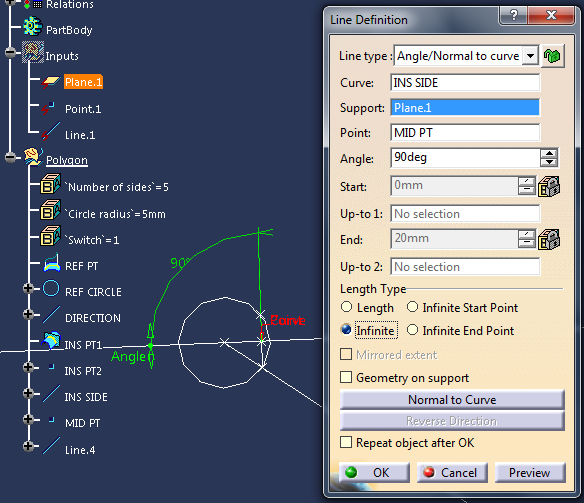Click the REF CIRCLE circle icon
The height and width of the screenshot is (503, 584).
[51, 288]
